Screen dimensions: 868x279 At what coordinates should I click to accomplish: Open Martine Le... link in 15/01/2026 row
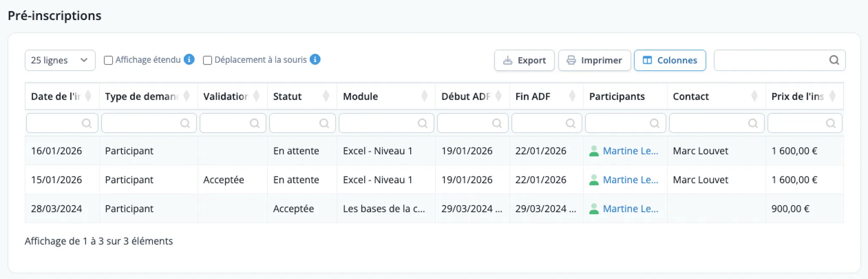[630, 180]
